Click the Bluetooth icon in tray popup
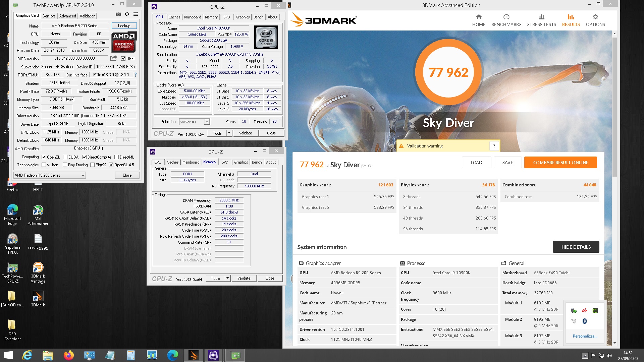The width and height of the screenshot is (644, 362). click(584, 321)
